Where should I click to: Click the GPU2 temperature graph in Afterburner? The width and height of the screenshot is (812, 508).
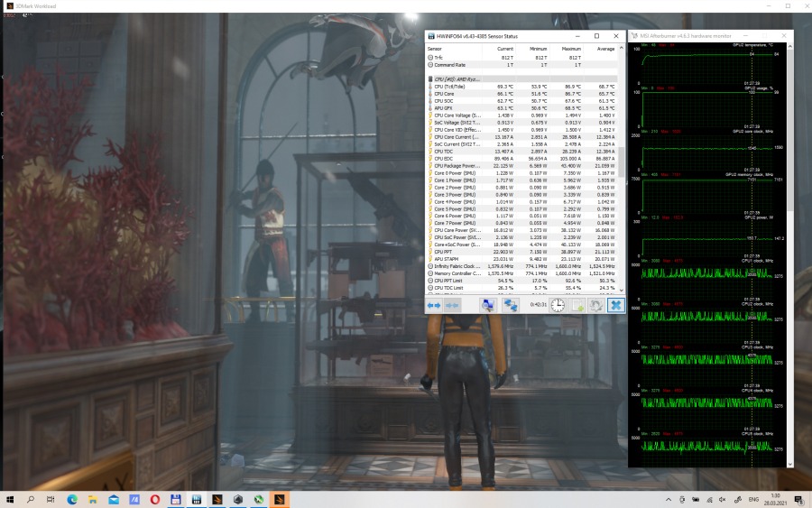pyautogui.click(x=706, y=64)
